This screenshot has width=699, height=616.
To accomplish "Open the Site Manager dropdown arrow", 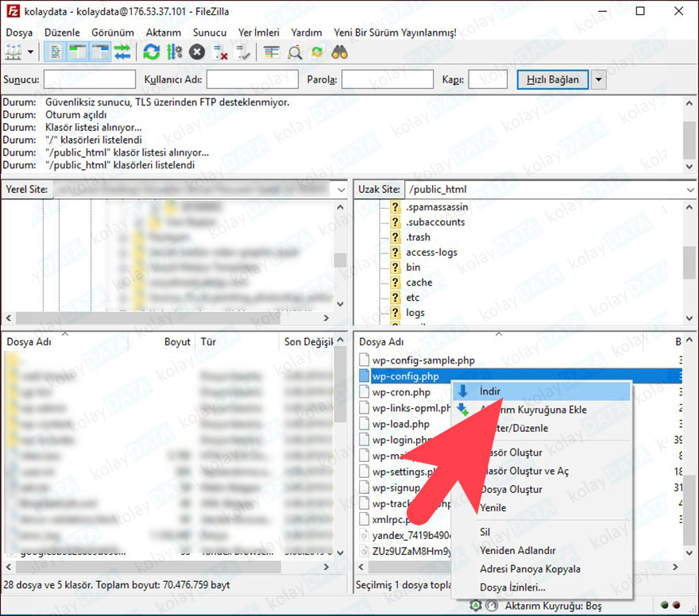I will 31,52.
